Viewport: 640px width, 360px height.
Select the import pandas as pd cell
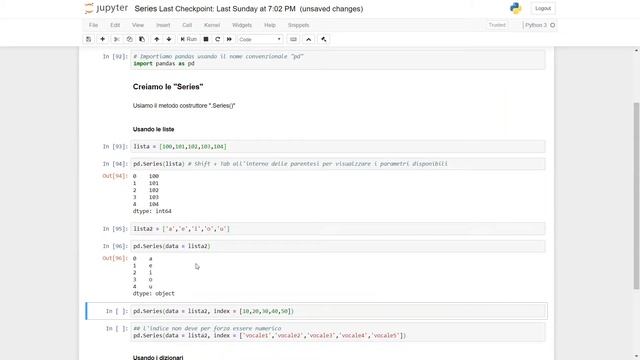[x=338, y=60]
